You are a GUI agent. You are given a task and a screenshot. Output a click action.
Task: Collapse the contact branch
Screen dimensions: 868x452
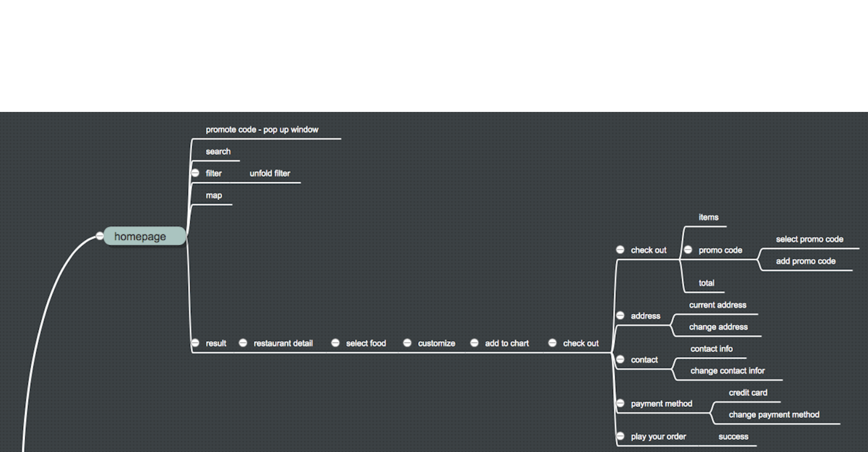click(620, 359)
